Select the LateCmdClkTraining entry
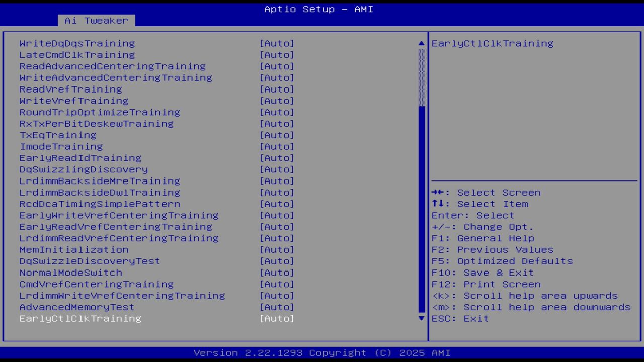644x362 pixels. (77, 55)
